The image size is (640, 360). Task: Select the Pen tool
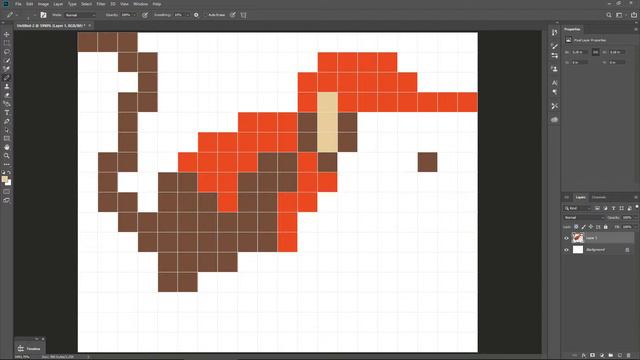tap(7, 121)
